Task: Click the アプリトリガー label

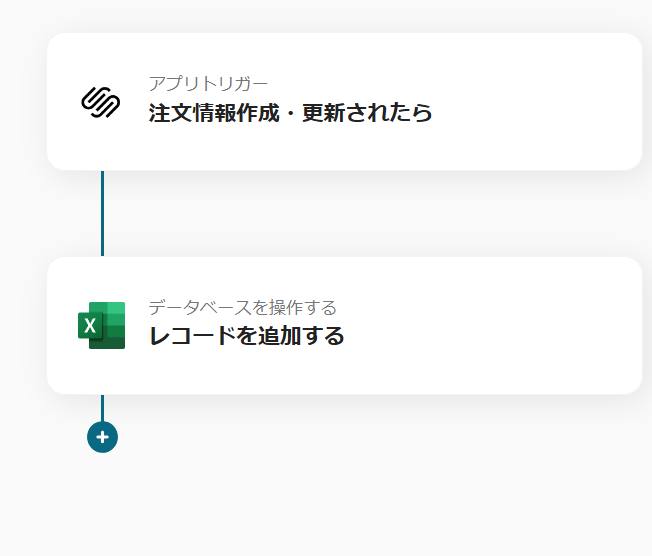Action: [x=208, y=84]
